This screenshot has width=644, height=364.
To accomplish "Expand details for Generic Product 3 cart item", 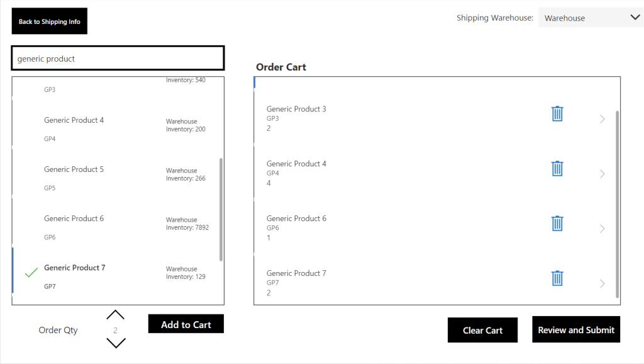I will click(602, 119).
